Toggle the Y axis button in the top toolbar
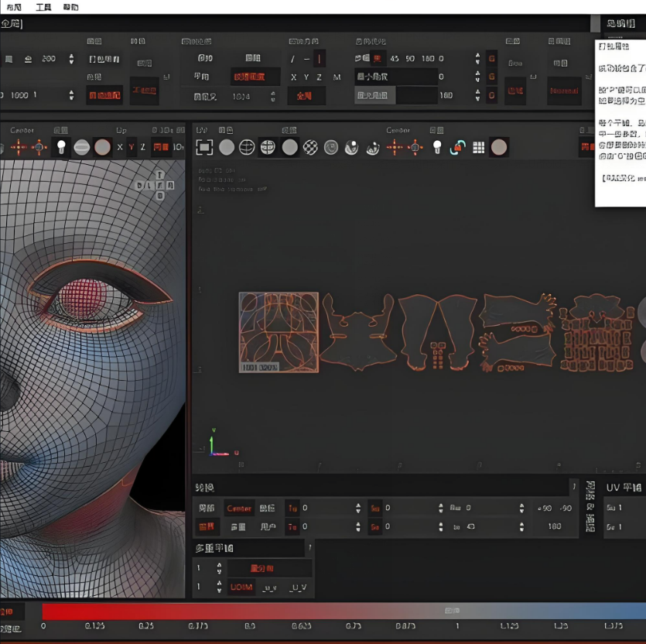 [x=306, y=77]
